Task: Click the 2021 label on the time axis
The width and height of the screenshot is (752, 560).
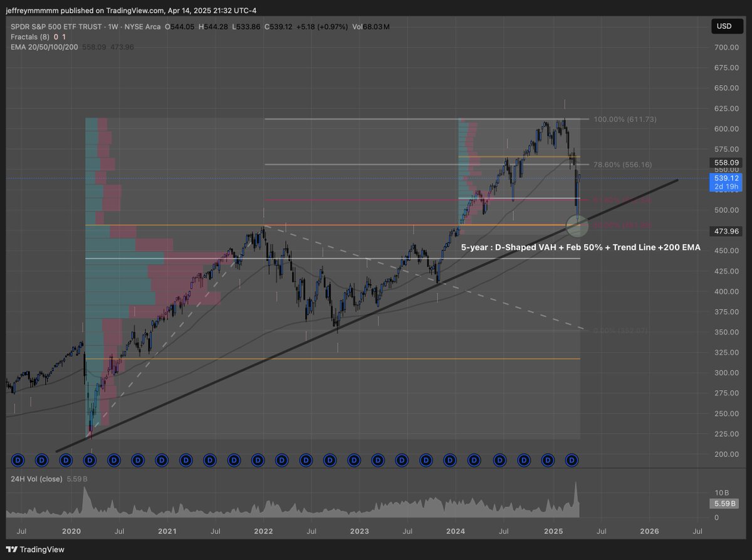Action: coord(167,531)
